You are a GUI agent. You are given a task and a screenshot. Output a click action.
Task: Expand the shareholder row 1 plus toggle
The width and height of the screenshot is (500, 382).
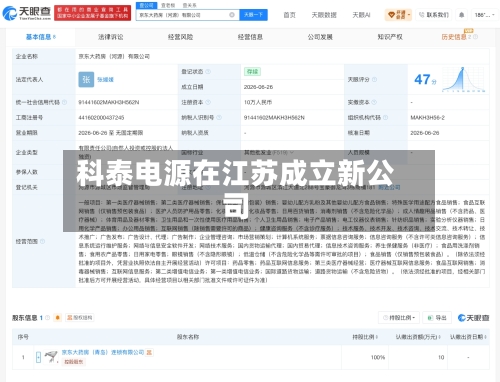tap(38, 357)
